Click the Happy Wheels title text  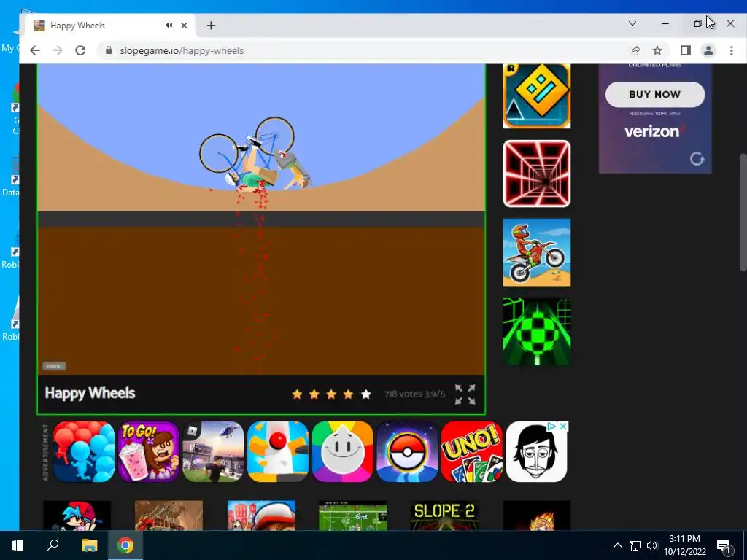pos(90,393)
